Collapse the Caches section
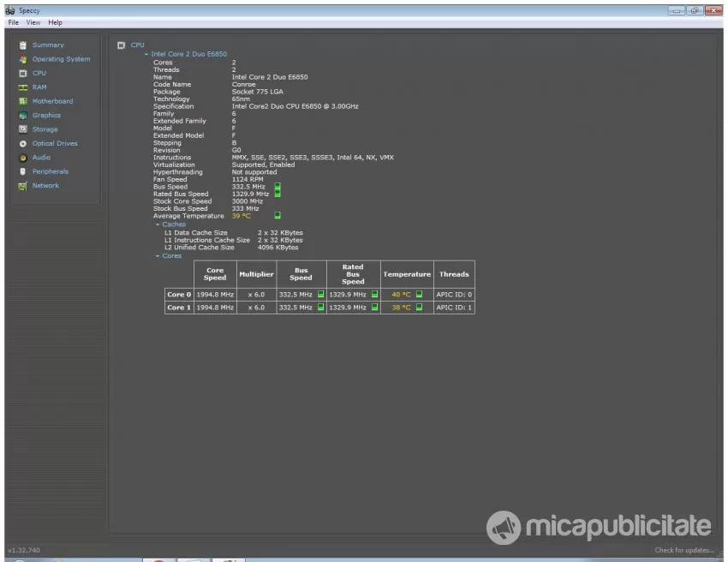Screen dimensions: 728x562 pyautogui.click(x=158, y=224)
